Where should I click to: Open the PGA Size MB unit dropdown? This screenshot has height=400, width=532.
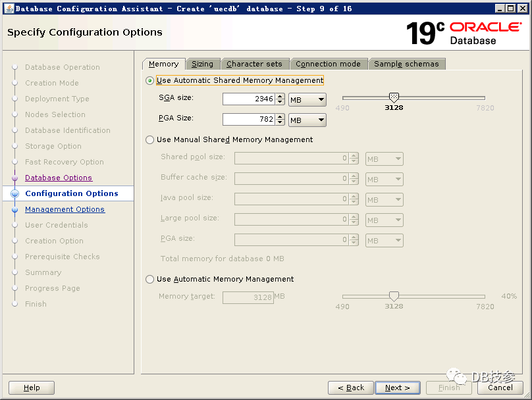pos(307,120)
